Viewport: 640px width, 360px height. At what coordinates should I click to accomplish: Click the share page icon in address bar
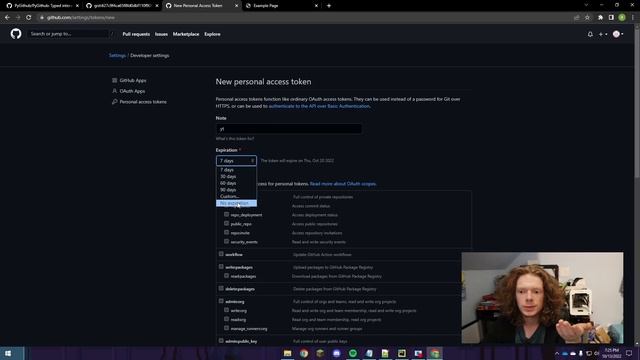click(576, 18)
